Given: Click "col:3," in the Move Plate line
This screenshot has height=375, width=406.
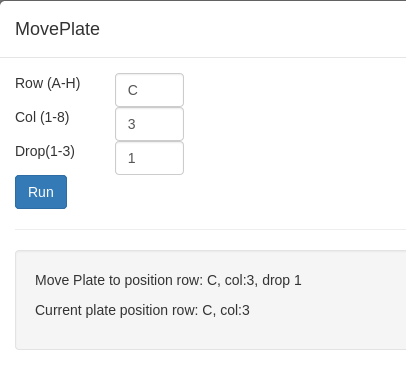Looking at the screenshot, I should coord(241,280).
